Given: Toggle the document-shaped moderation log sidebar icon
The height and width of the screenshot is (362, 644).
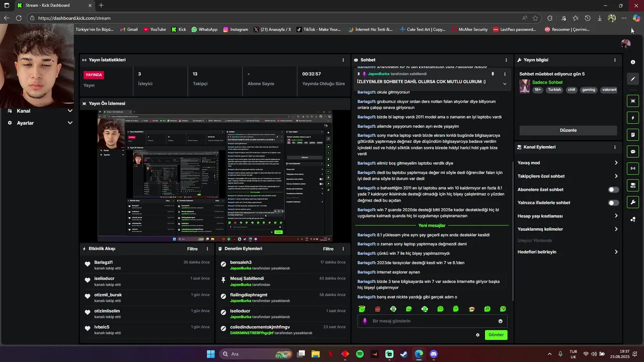Looking at the screenshot, I should tap(633, 135).
